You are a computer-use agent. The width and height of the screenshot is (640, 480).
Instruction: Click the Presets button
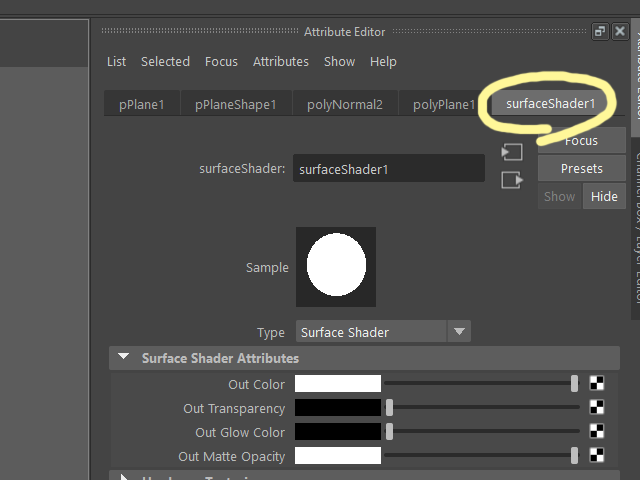582,169
